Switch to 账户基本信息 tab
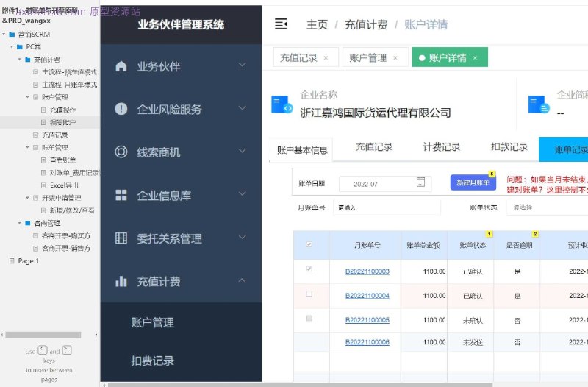 (x=302, y=150)
